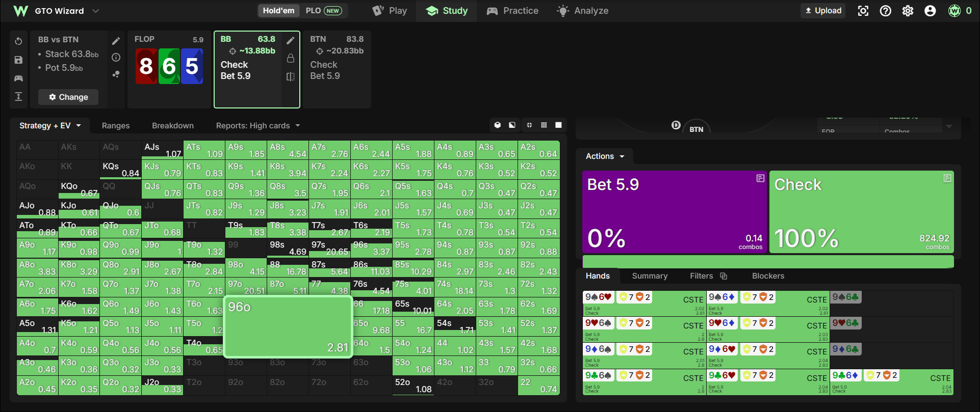This screenshot has height=412, width=980.
Task: Click the copy icon next to Filters
Action: point(723,276)
